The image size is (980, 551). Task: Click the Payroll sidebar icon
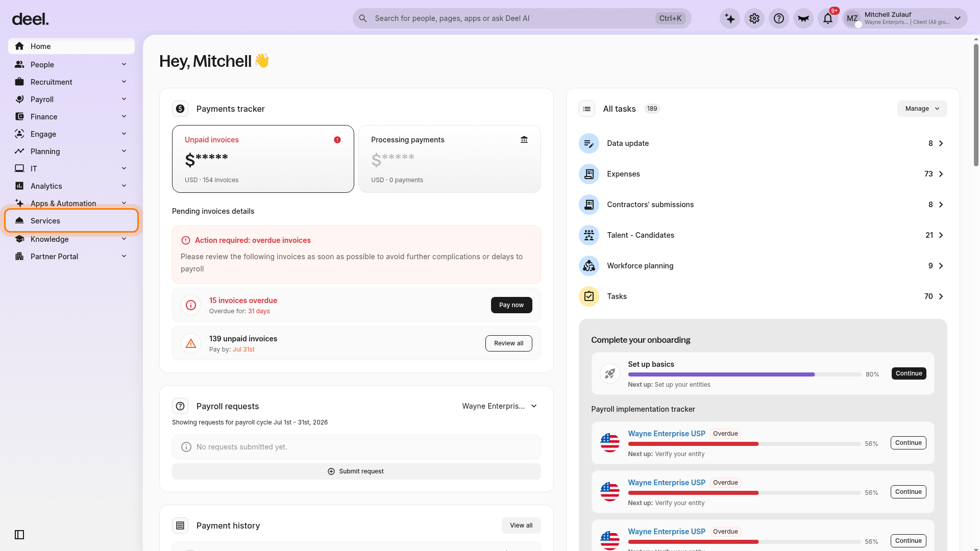(19, 99)
